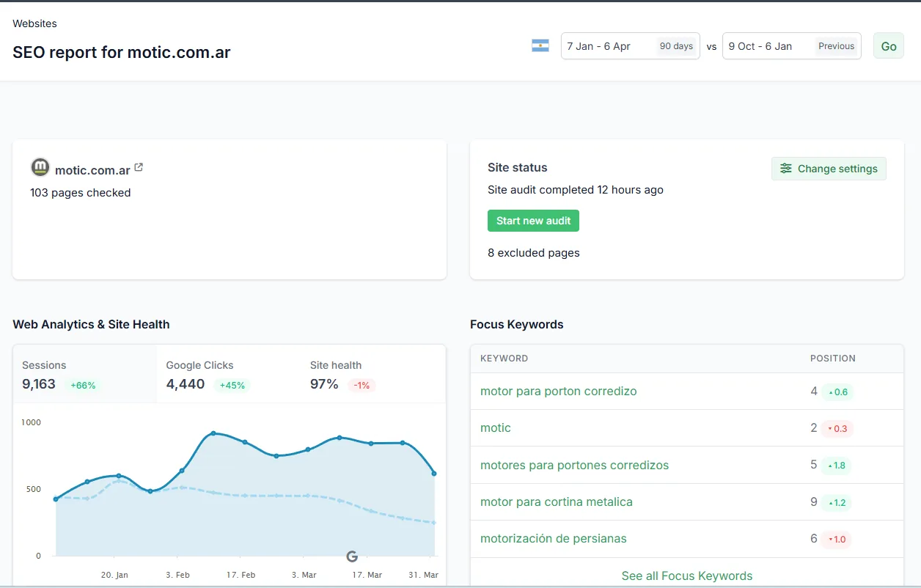Select the Sessions tab

pos(85,374)
